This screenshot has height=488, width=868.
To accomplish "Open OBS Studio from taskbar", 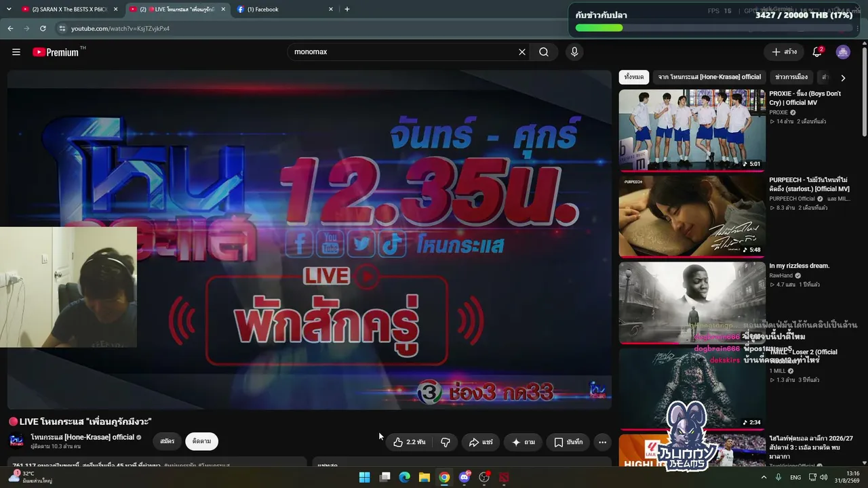I will click(484, 477).
